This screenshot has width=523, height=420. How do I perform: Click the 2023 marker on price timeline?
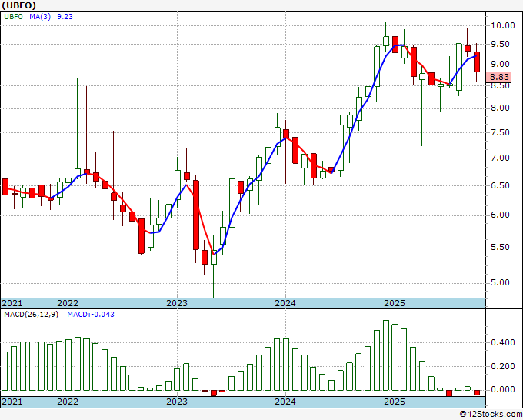[x=177, y=303]
